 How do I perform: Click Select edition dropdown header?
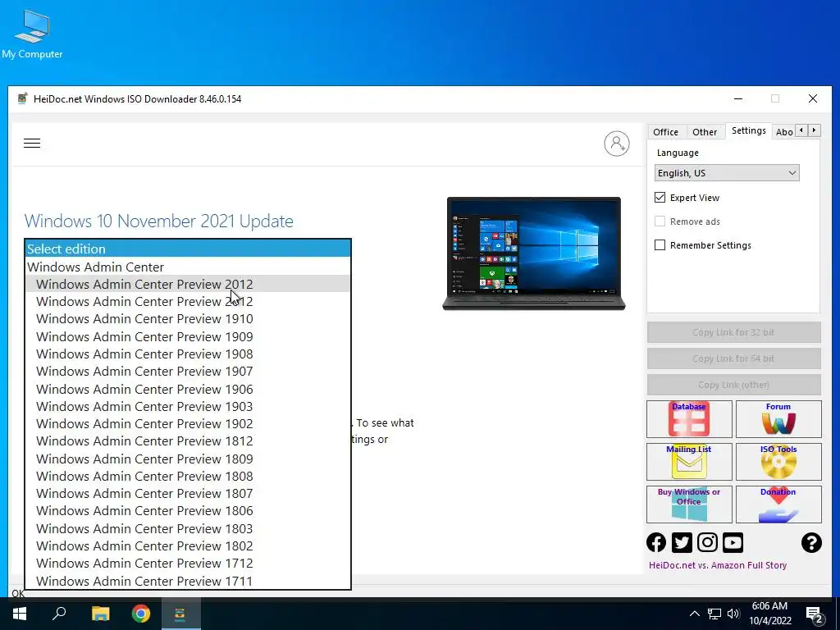(188, 249)
